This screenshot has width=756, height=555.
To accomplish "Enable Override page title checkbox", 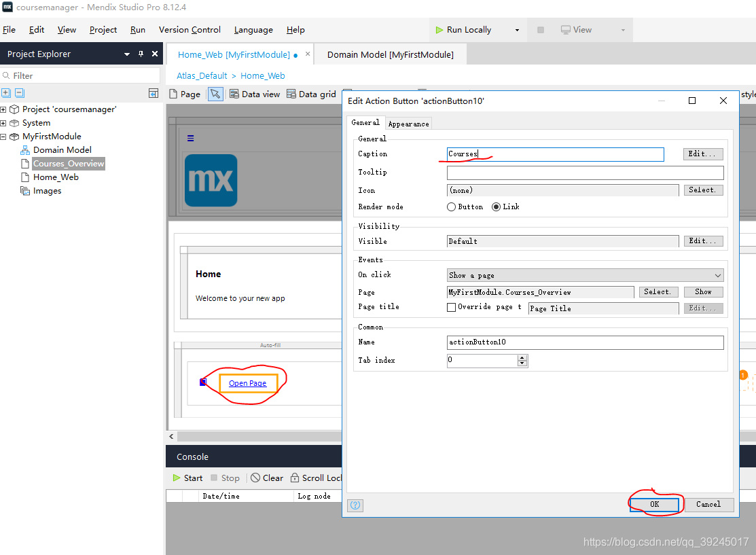I will coord(452,307).
